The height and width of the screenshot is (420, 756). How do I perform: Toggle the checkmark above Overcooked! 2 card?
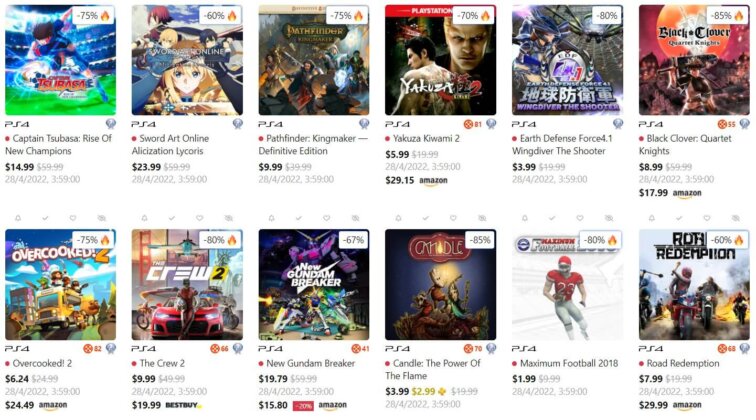click(45, 218)
